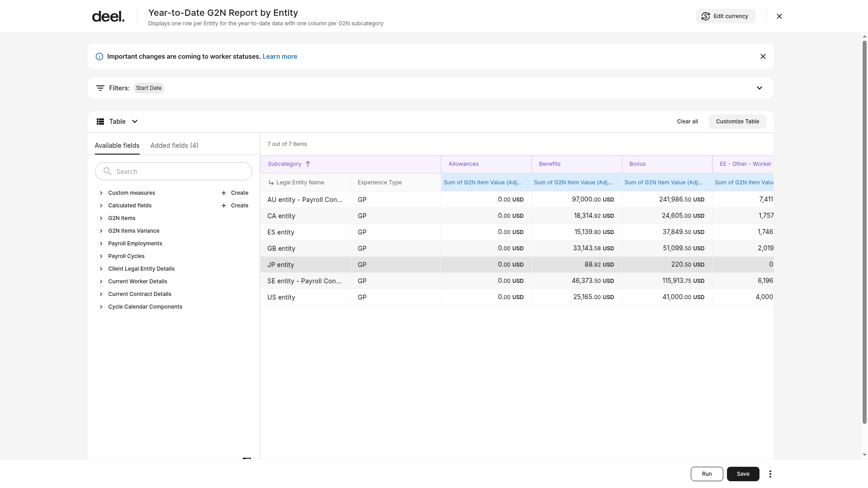The width and height of the screenshot is (868, 488).
Task: Expand the filters panel chevron
Action: click(759, 88)
